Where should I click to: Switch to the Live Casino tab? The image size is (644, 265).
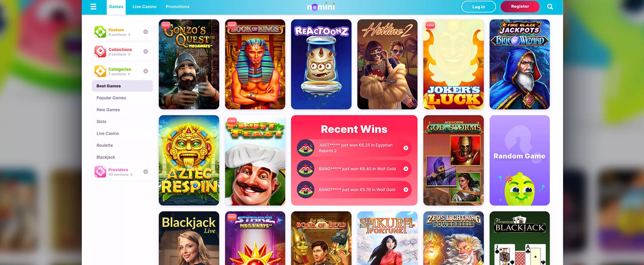(x=144, y=7)
